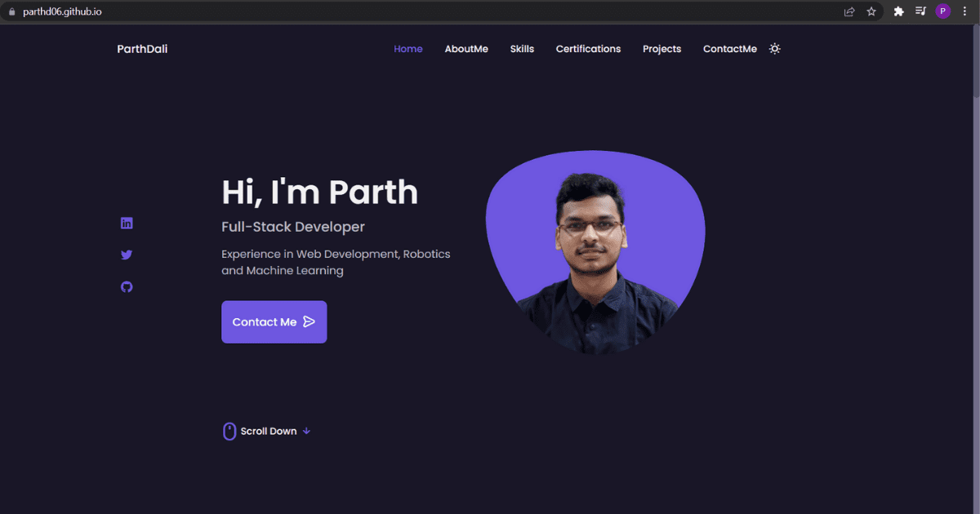Image resolution: width=980 pixels, height=514 pixels.
Task: Open the browser extensions puzzle icon
Action: 898,11
